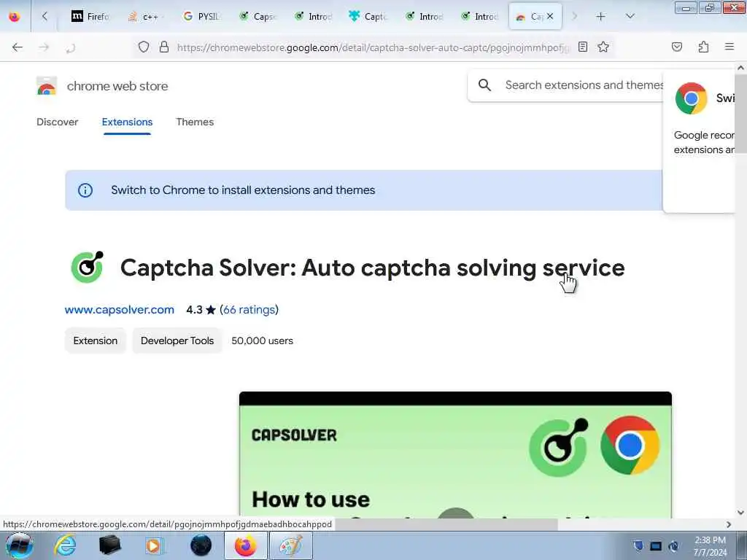Open a new tab with the plus icon
The width and height of the screenshot is (747, 560).
pos(601,17)
